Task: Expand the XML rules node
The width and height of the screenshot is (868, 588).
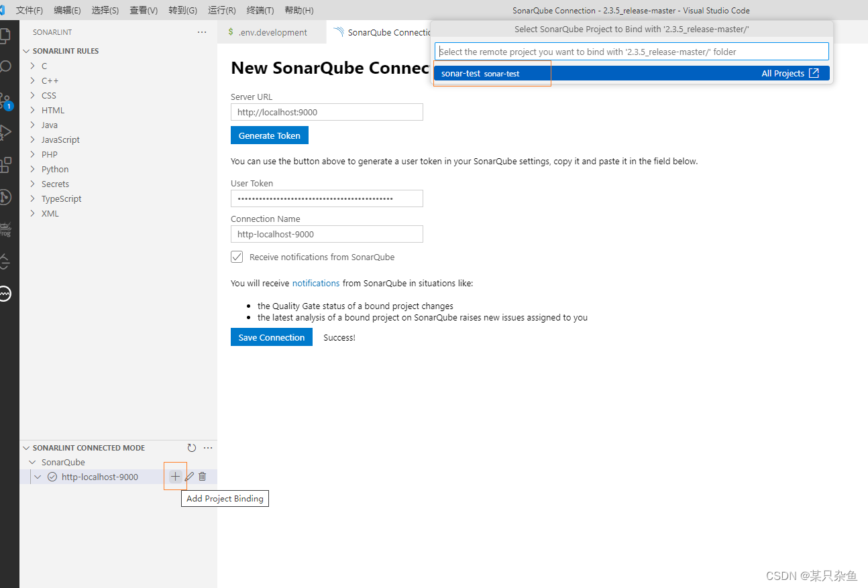Action: click(32, 213)
